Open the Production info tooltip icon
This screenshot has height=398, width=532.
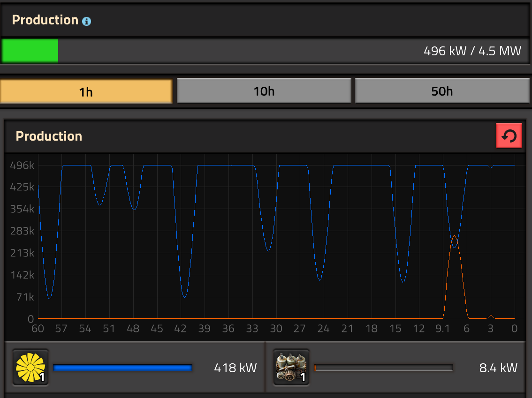[x=87, y=21]
